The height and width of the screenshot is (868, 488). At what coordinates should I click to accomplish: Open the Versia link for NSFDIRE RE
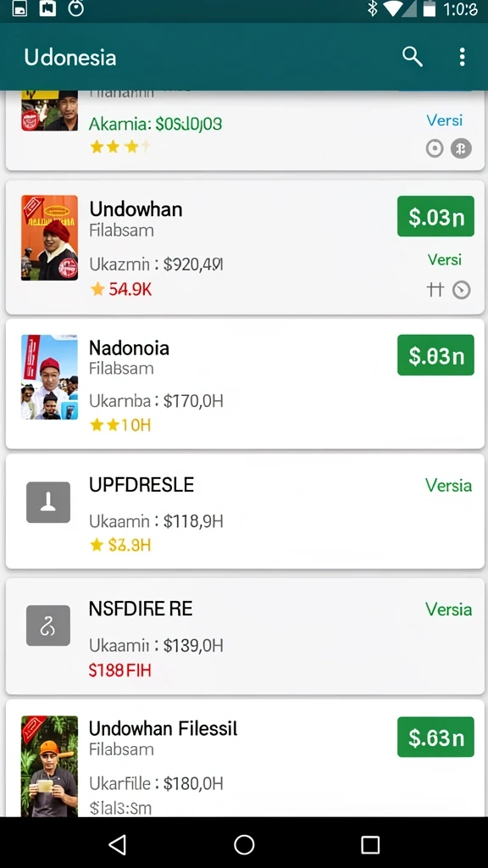pyautogui.click(x=448, y=609)
